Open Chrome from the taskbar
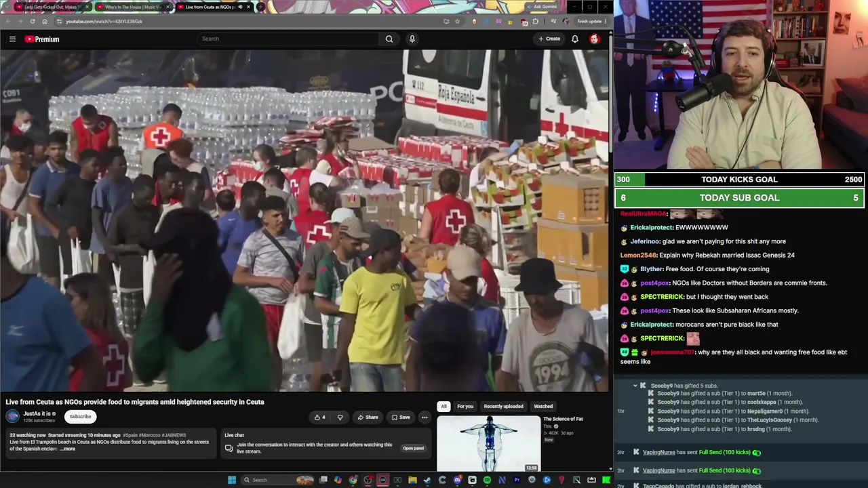 353,480
